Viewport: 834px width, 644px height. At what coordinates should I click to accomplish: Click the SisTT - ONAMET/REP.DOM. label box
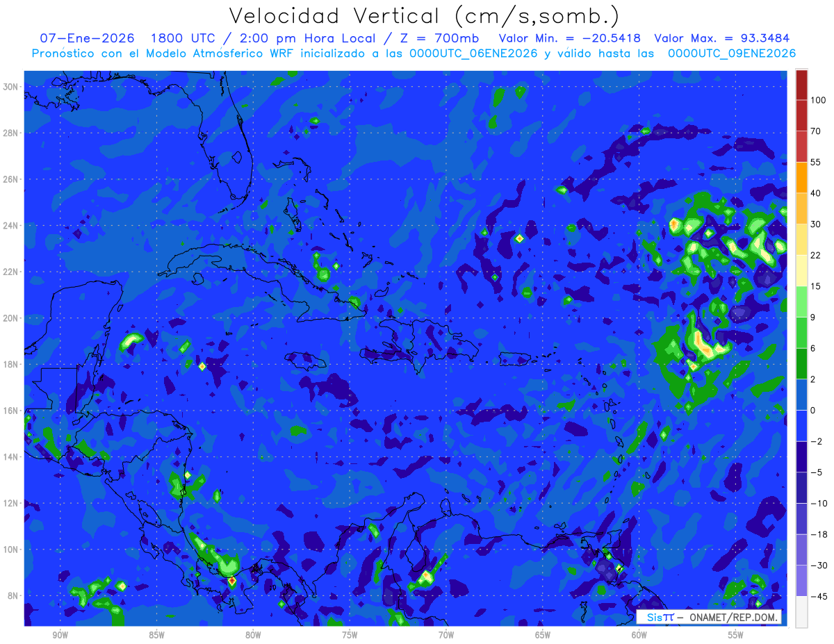[709, 617]
